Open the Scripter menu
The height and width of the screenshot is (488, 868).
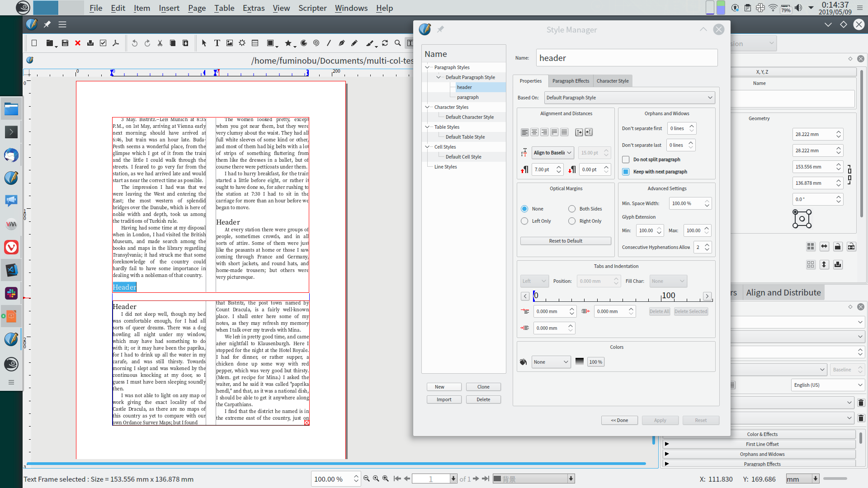point(312,8)
